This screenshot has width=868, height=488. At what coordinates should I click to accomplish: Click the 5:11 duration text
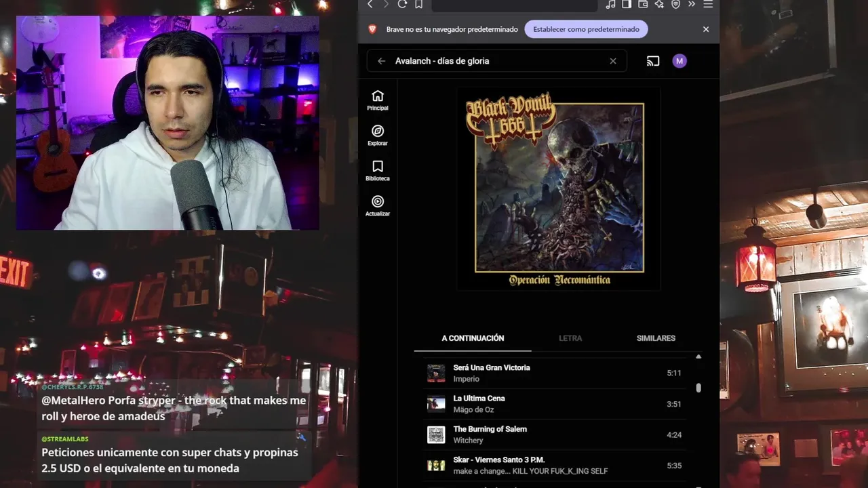674,373
